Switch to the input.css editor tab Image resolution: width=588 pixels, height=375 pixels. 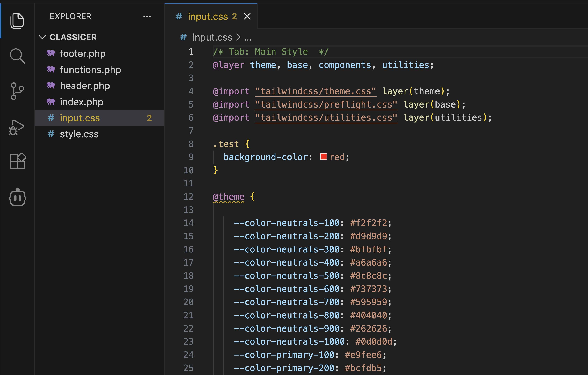pos(211,16)
